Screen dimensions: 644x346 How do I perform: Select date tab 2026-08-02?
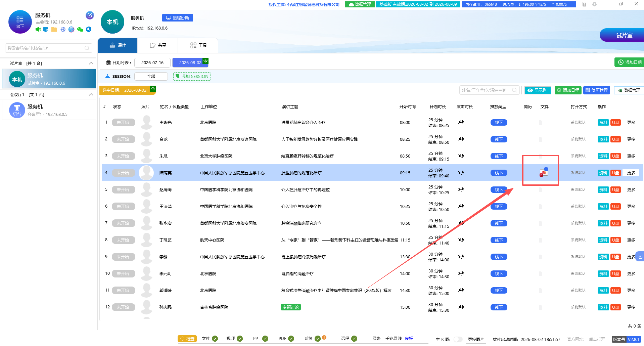pos(190,63)
